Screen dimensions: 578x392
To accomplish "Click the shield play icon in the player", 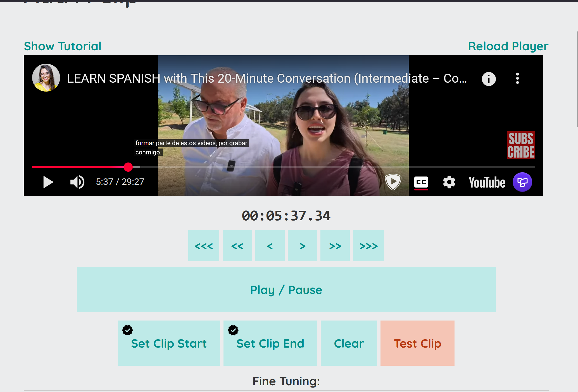I will (393, 182).
